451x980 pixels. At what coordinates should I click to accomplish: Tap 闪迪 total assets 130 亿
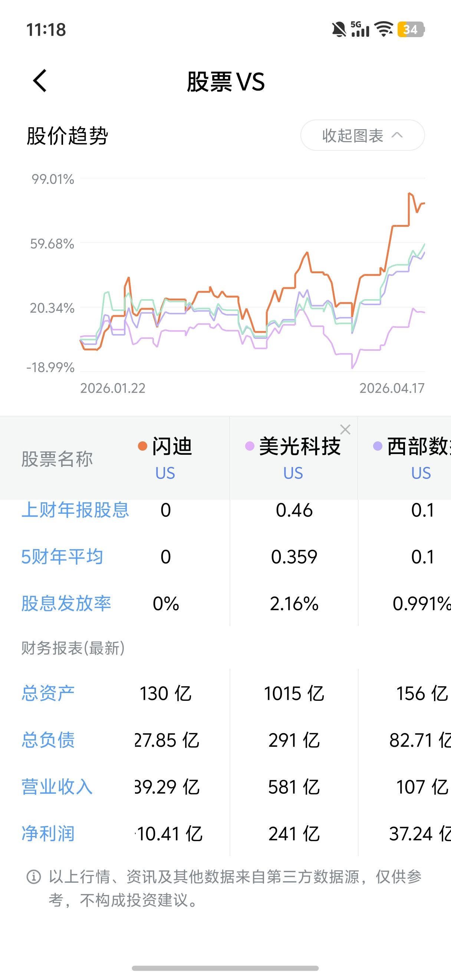pyautogui.click(x=166, y=693)
